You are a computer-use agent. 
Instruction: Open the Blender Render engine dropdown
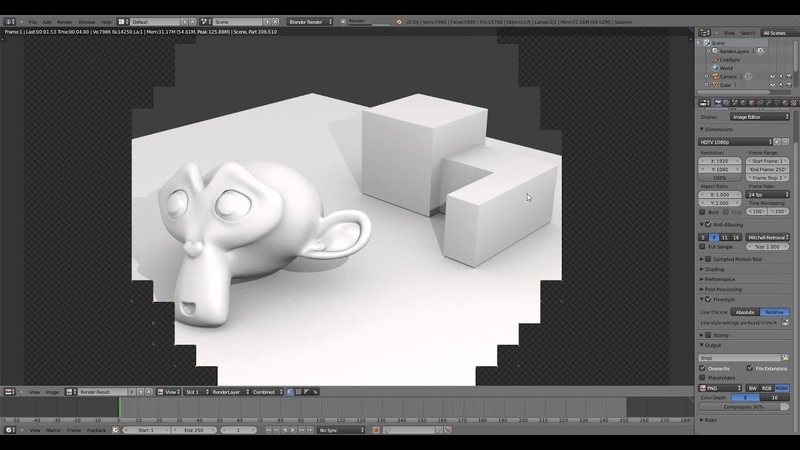[310, 22]
